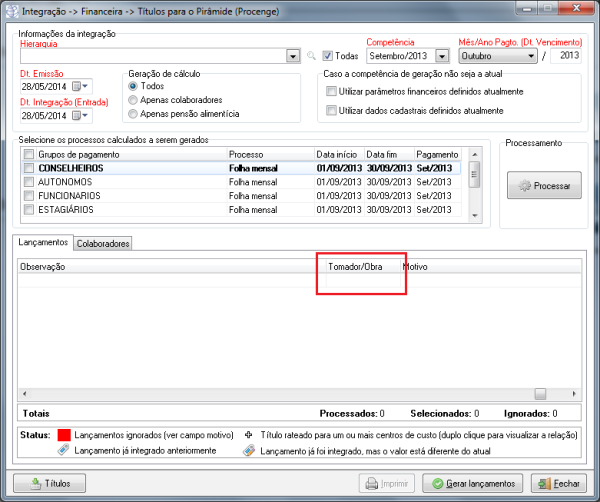Uncheck the Todas checkbox
The height and width of the screenshot is (502, 600).
tap(327, 56)
